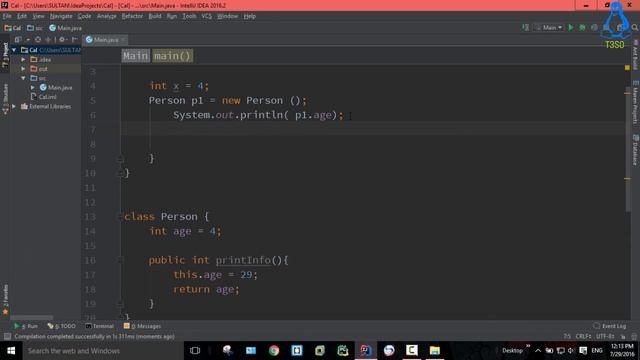This screenshot has width=640, height=360.
Task: Open the Terminal tool window button
Action: (x=100, y=326)
